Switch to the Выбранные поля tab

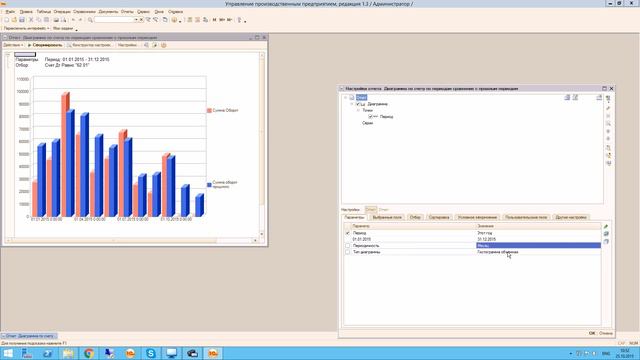(x=387, y=218)
